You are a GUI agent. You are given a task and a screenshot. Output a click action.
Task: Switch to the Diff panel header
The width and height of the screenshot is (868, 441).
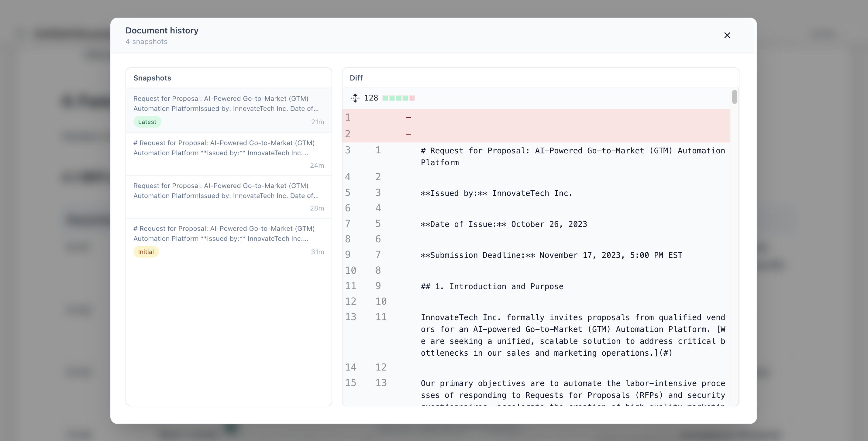(356, 78)
